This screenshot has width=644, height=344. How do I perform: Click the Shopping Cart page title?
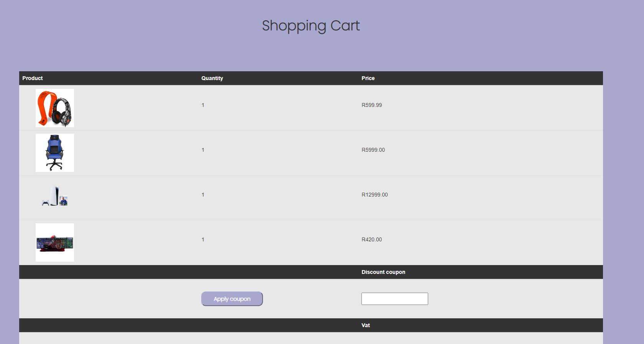(x=311, y=26)
